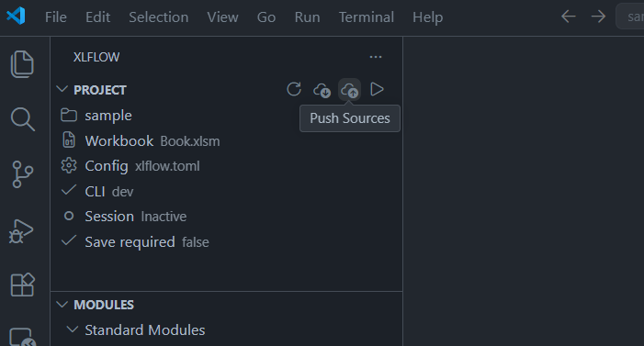The height and width of the screenshot is (346, 644).
Task: Open the Explorer view in activity bar
Action: (22, 64)
